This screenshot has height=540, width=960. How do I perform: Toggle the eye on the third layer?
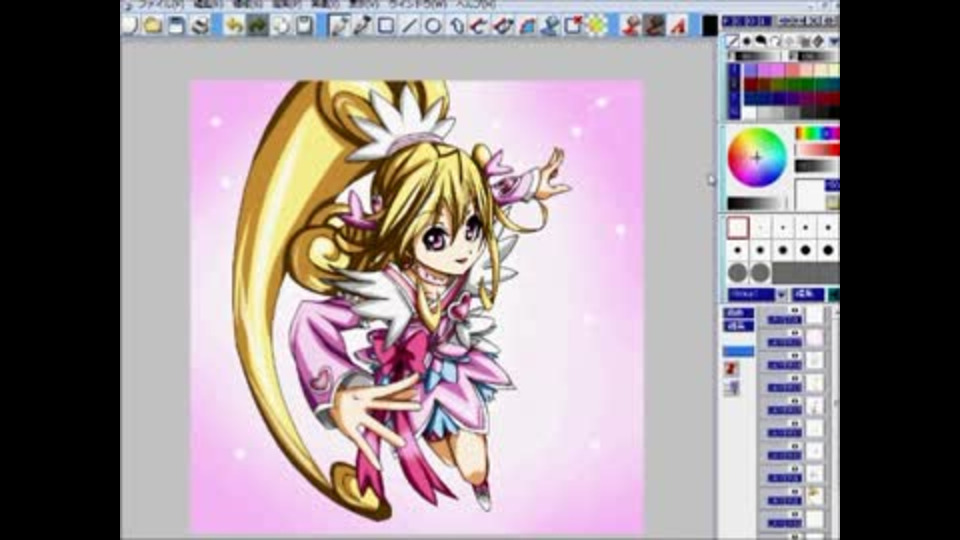pyautogui.click(x=795, y=356)
